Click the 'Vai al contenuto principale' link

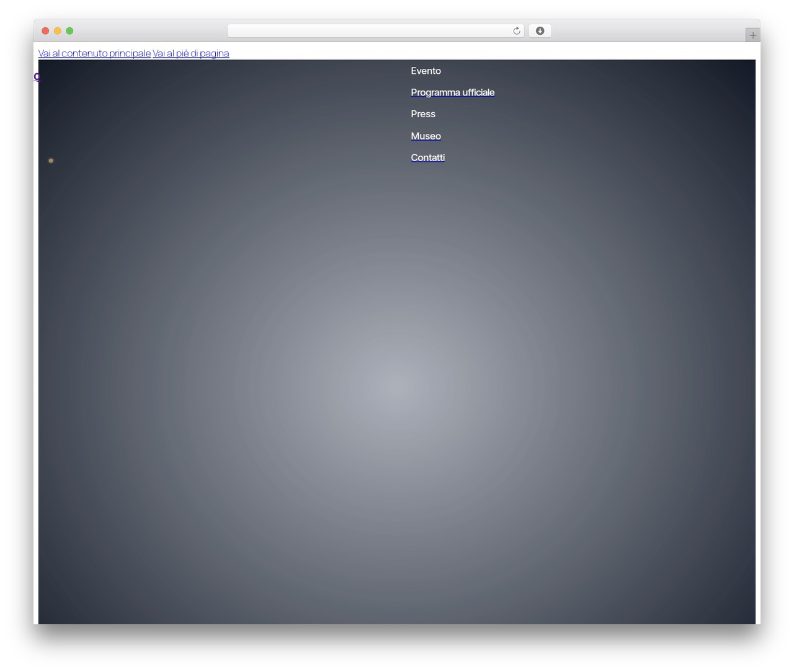click(94, 53)
